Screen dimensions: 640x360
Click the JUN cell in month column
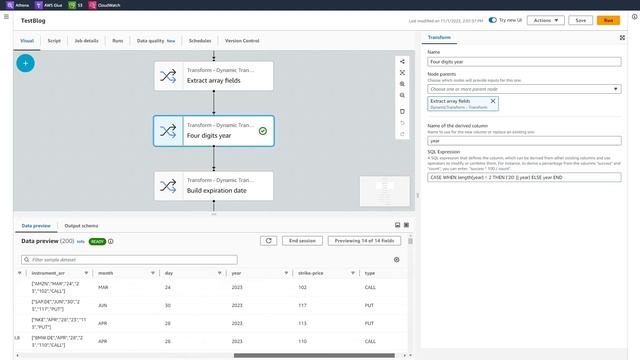pos(102,305)
